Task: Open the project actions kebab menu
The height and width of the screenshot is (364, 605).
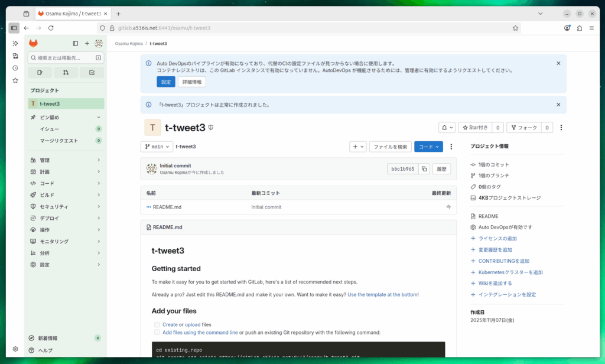Action: tap(561, 128)
